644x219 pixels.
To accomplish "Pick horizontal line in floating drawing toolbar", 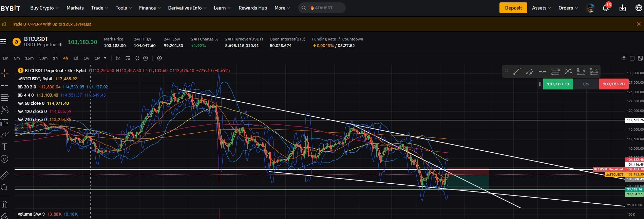I will pos(543,71).
